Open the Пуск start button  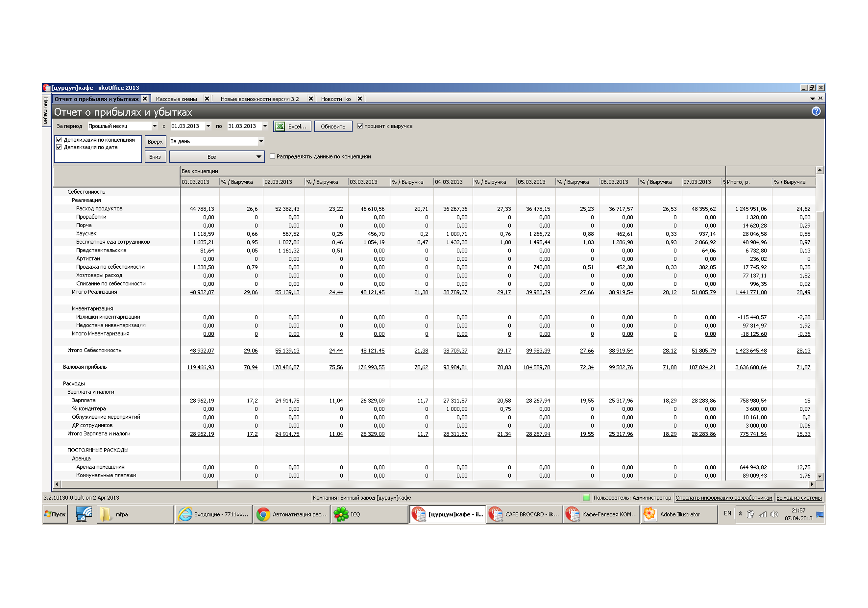point(55,515)
